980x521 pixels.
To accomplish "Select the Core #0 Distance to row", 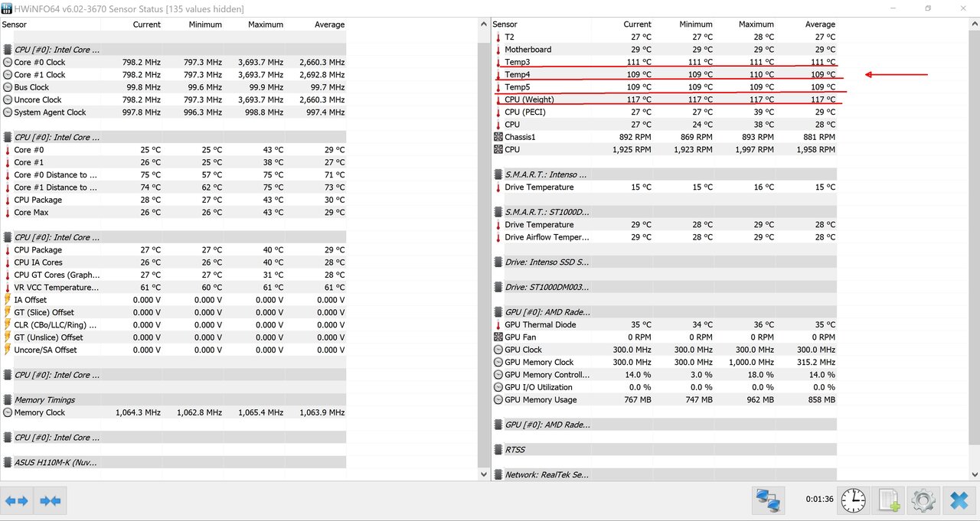I will coord(173,174).
